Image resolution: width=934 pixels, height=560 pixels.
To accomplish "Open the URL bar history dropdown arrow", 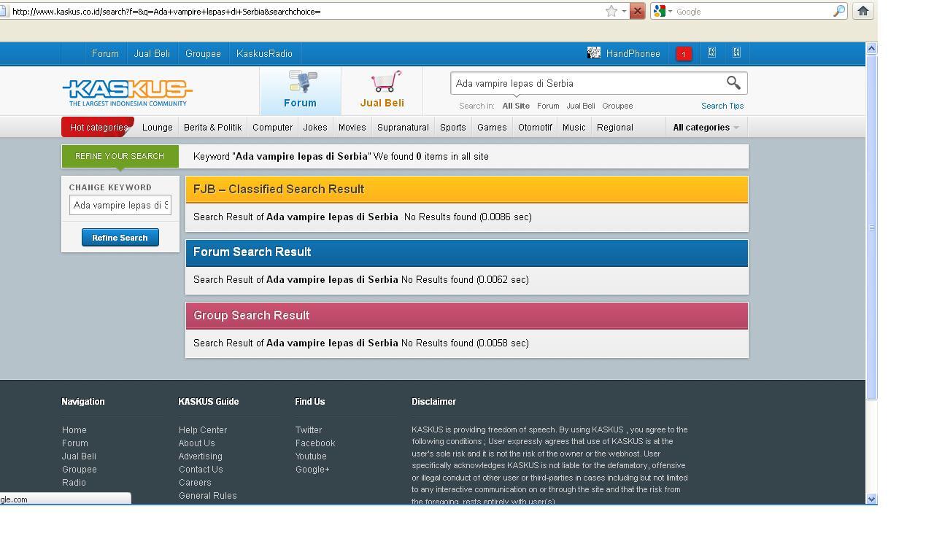I will [x=624, y=11].
